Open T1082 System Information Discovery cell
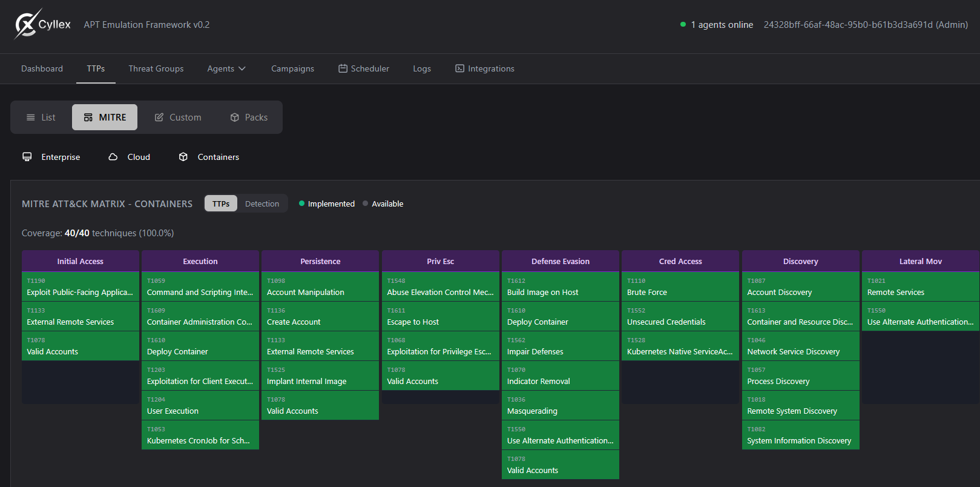 (801, 435)
